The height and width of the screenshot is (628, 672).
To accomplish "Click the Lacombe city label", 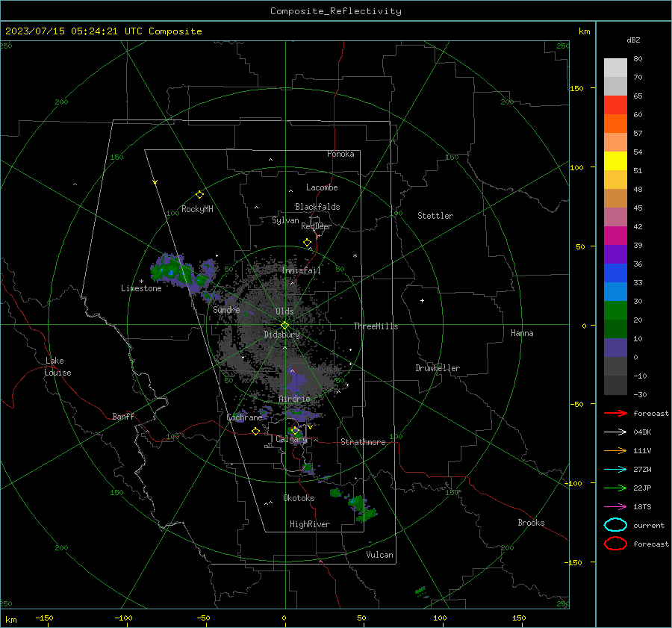I will [x=322, y=187].
